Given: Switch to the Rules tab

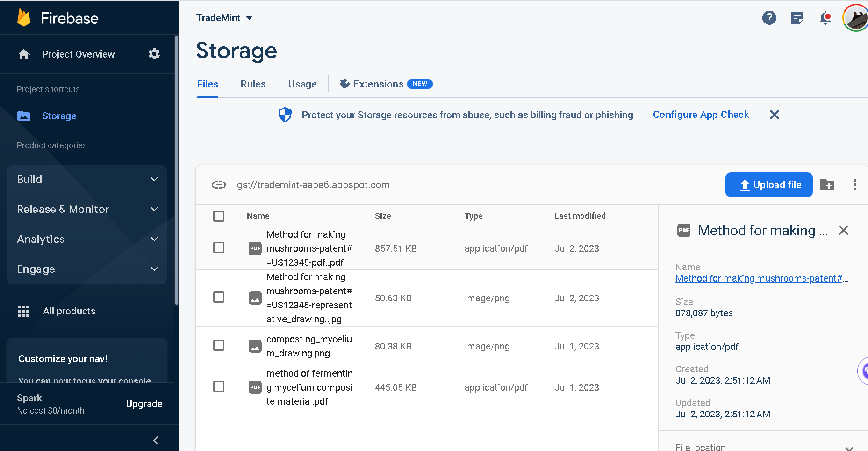Looking at the screenshot, I should pyautogui.click(x=253, y=84).
